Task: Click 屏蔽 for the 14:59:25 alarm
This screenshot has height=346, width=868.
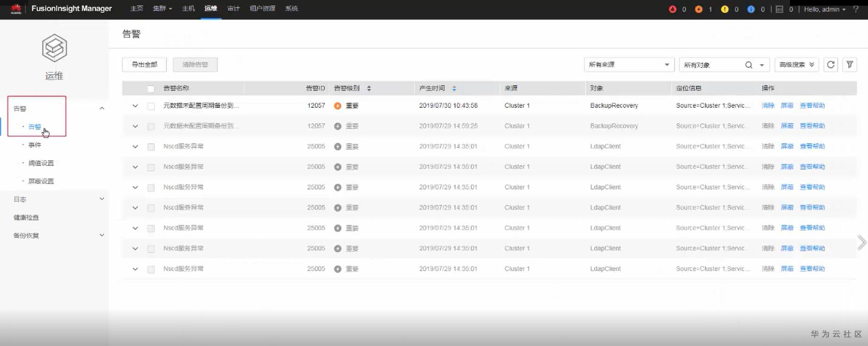Action: pyautogui.click(x=787, y=126)
